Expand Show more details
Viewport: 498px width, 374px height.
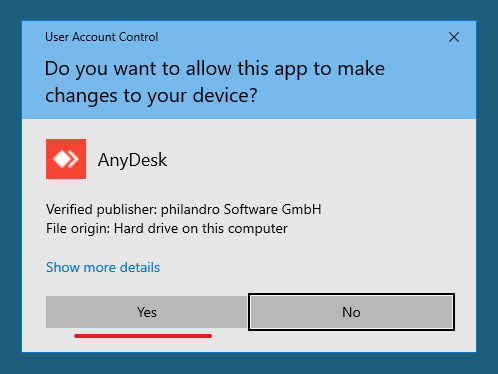click(103, 267)
